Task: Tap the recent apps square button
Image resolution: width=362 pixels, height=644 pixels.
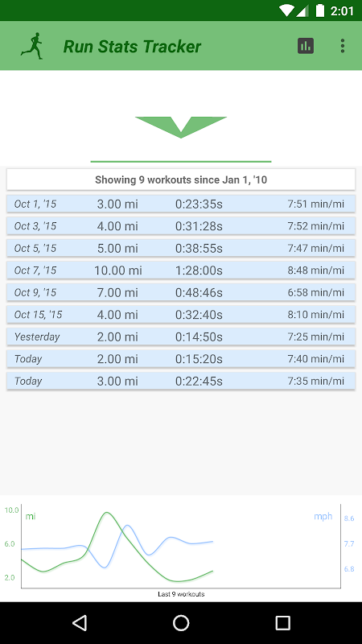Action: point(283,623)
